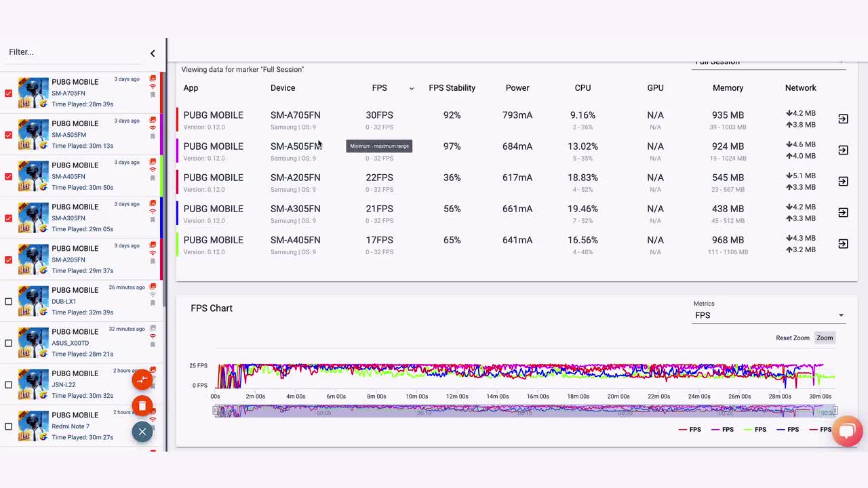The width and height of the screenshot is (868, 488).
Task: Click bookmark icon on DUB-LX1 session
Action: 153,303
